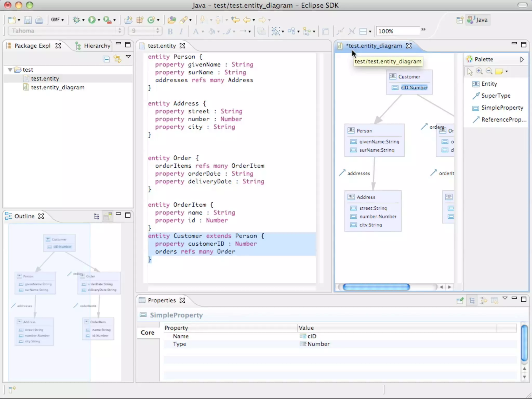
Task: Select the SuperType palette tool
Action: pyautogui.click(x=495, y=96)
